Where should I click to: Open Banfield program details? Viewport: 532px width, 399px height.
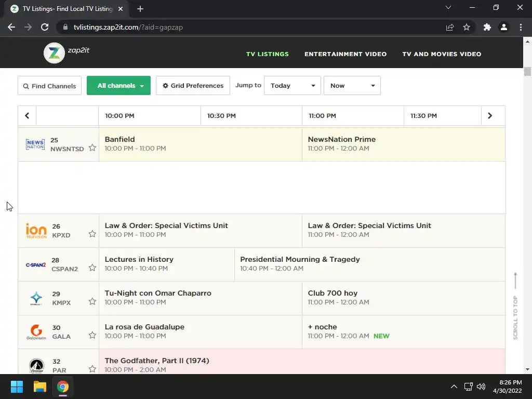click(x=200, y=144)
